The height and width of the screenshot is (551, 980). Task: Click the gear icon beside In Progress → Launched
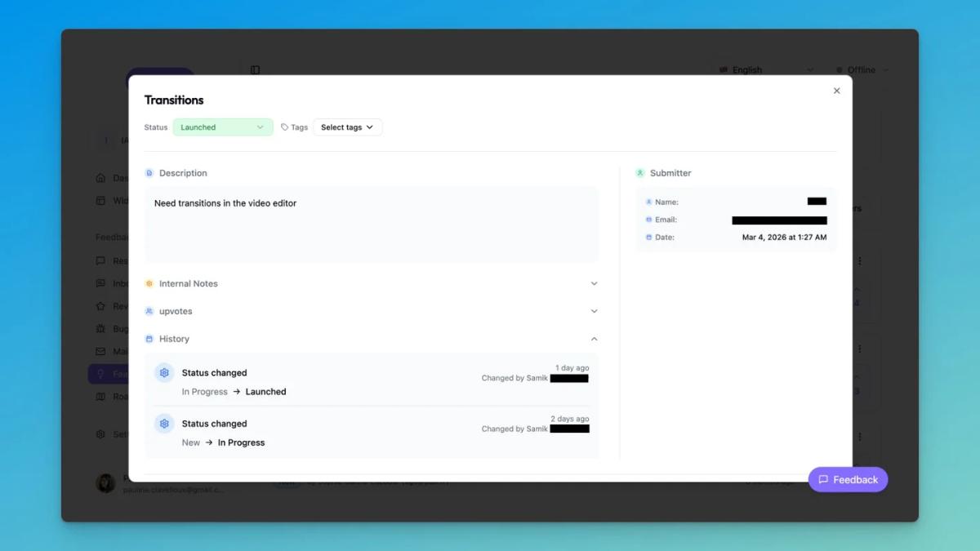(164, 373)
